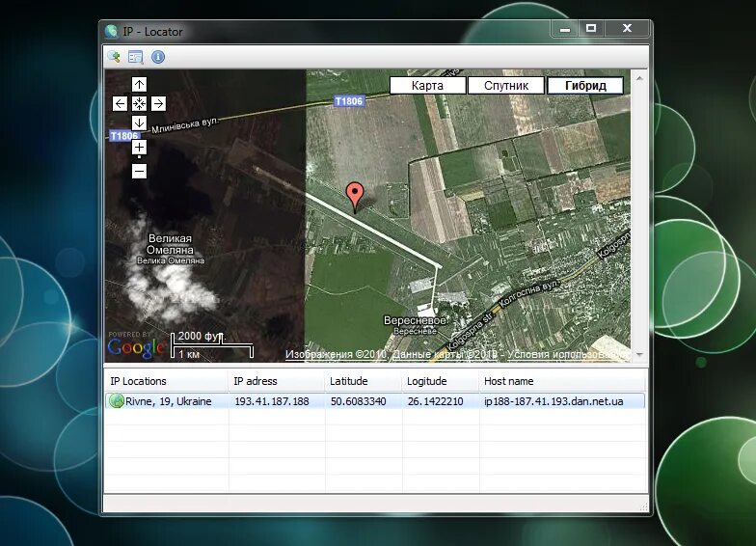Click the Вересневое place label

tap(415, 320)
